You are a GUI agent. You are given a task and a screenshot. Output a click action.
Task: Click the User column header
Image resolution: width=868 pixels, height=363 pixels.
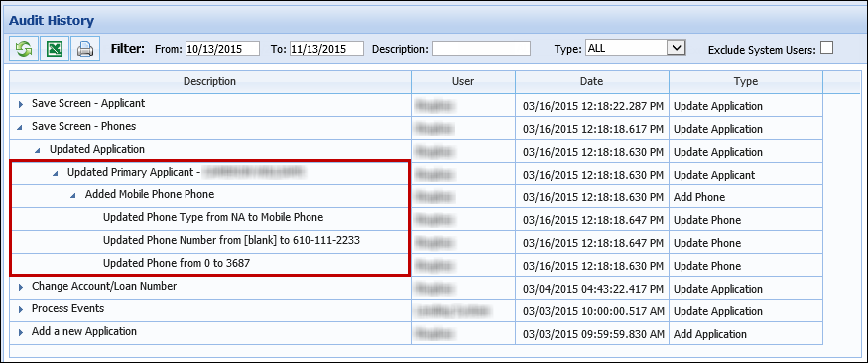tap(463, 82)
